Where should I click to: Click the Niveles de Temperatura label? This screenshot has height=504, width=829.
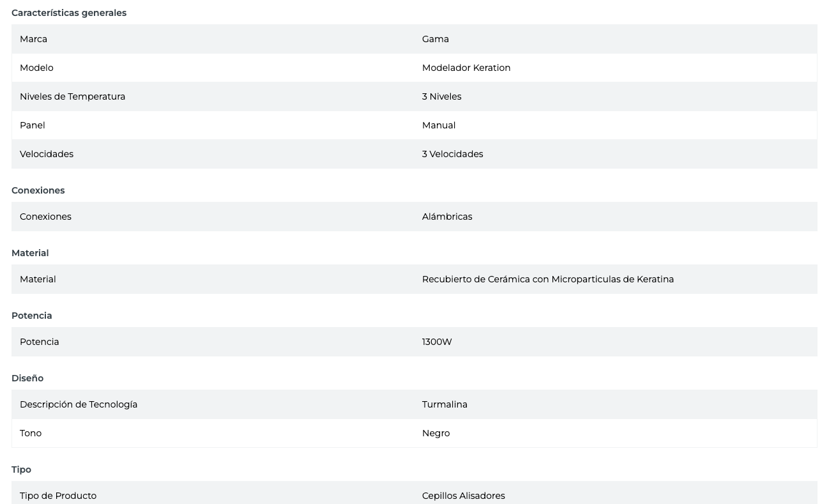(72, 96)
